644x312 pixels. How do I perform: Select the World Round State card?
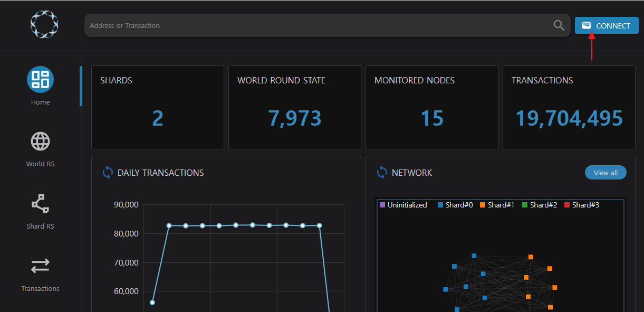point(295,108)
